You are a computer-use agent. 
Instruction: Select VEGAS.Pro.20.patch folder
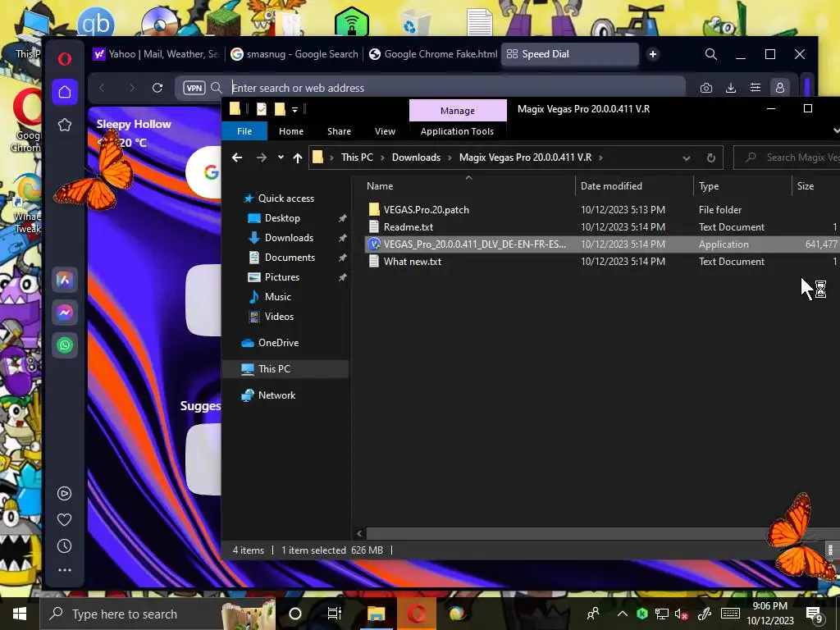click(426, 209)
